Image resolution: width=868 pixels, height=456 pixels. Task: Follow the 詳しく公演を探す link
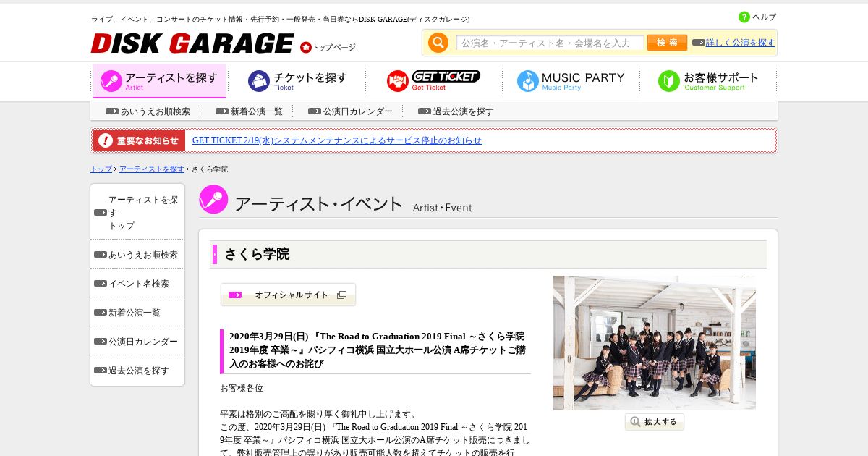(741, 43)
